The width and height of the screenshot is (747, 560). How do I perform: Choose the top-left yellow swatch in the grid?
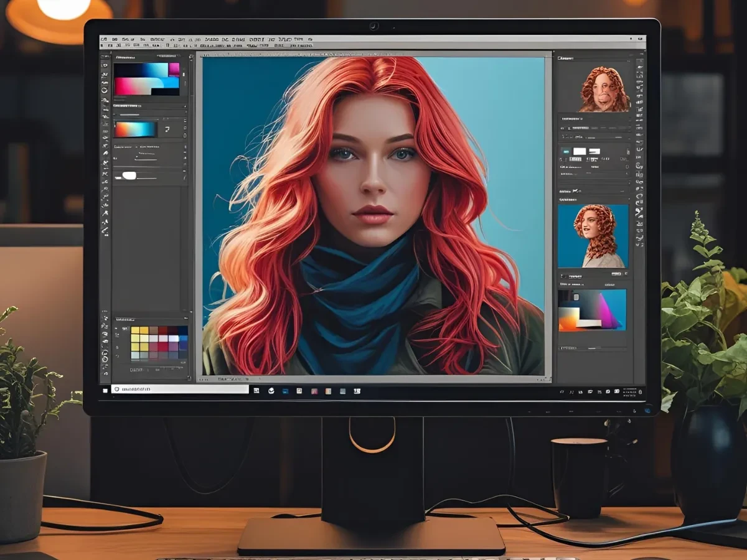click(135, 330)
